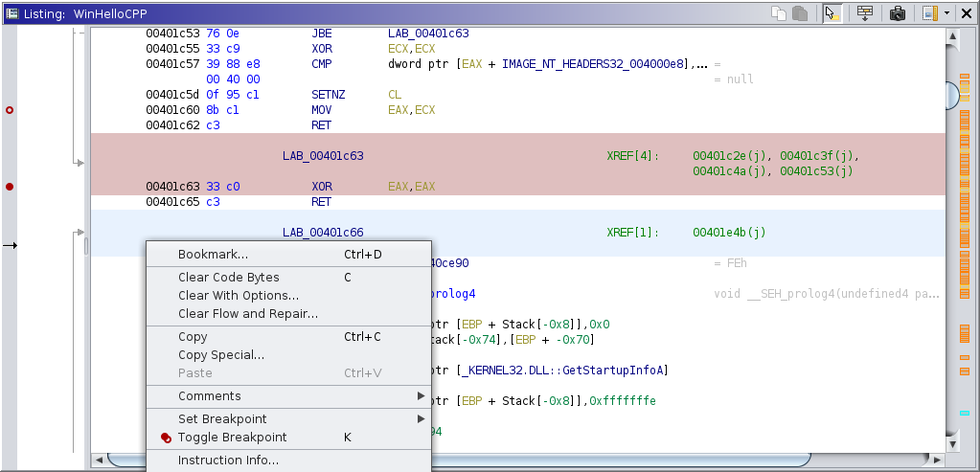This screenshot has height=472, width=980.
Task: Follow XREF address 00401e4b(j)
Action: pos(729,233)
